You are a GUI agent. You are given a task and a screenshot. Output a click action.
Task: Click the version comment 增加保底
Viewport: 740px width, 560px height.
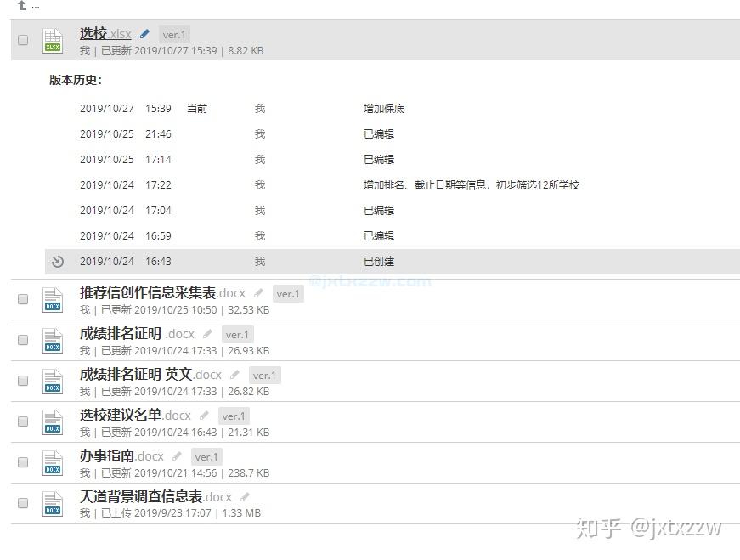[384, 109]
